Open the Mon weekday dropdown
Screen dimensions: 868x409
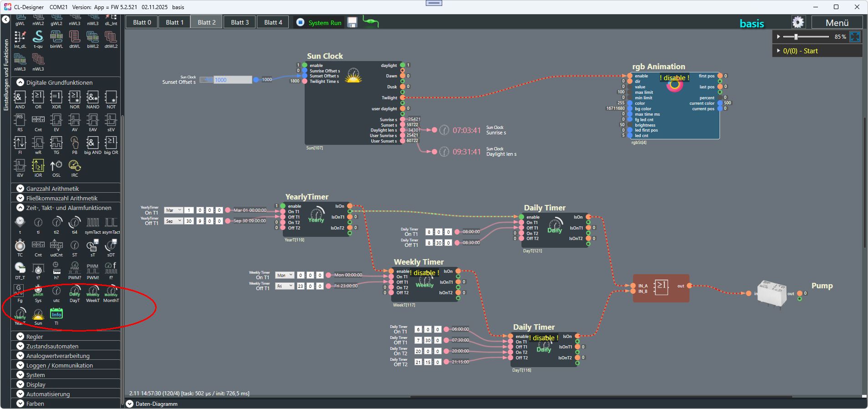[285, 275]
